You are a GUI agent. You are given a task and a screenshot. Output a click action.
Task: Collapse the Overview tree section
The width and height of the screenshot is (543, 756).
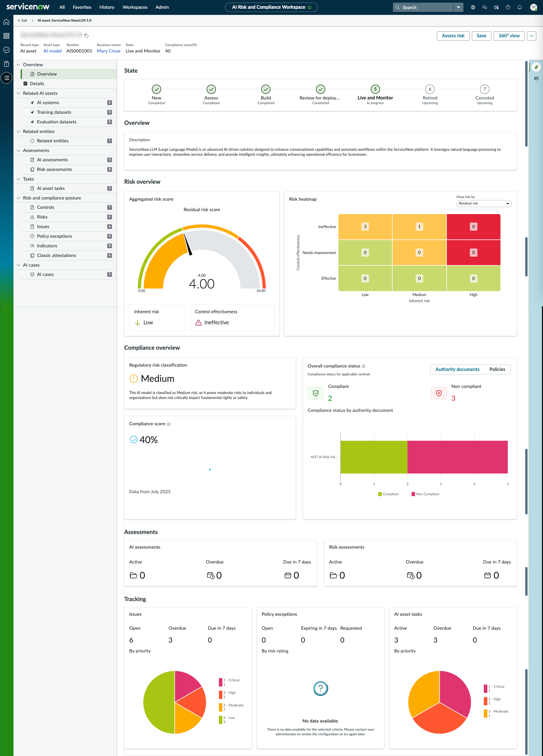pos(19,65)
